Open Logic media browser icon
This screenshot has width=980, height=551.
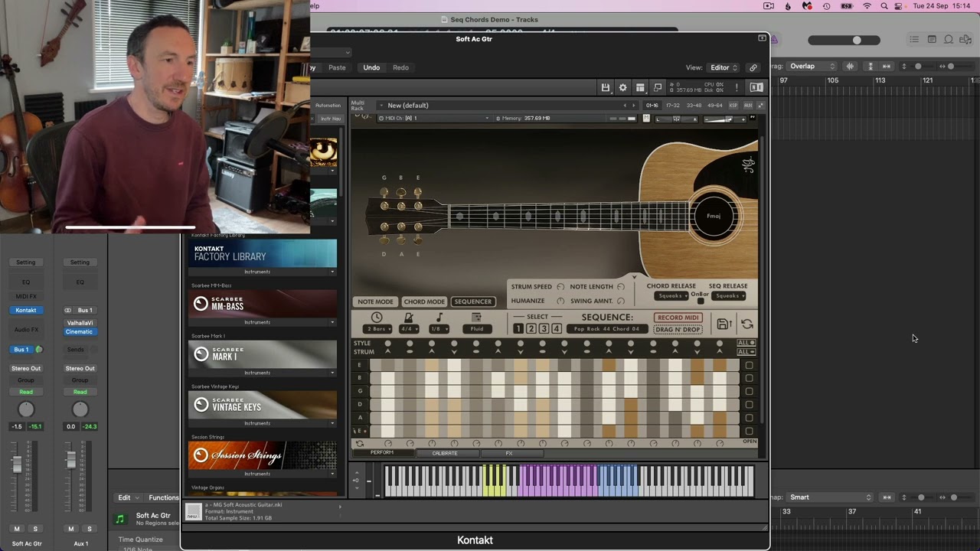tap(967, 40)
